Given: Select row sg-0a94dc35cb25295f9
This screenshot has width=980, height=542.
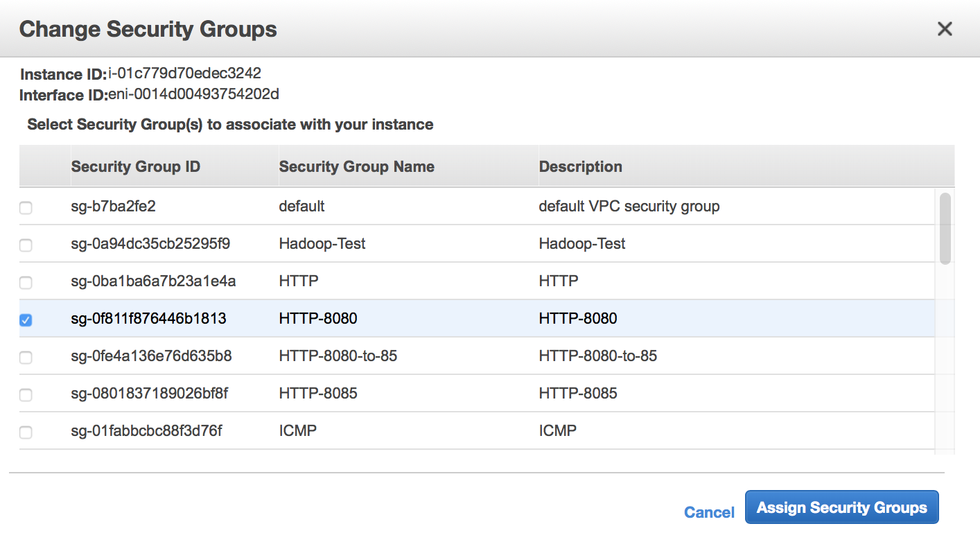Looking at the screenshot, I should pos(150,244).
